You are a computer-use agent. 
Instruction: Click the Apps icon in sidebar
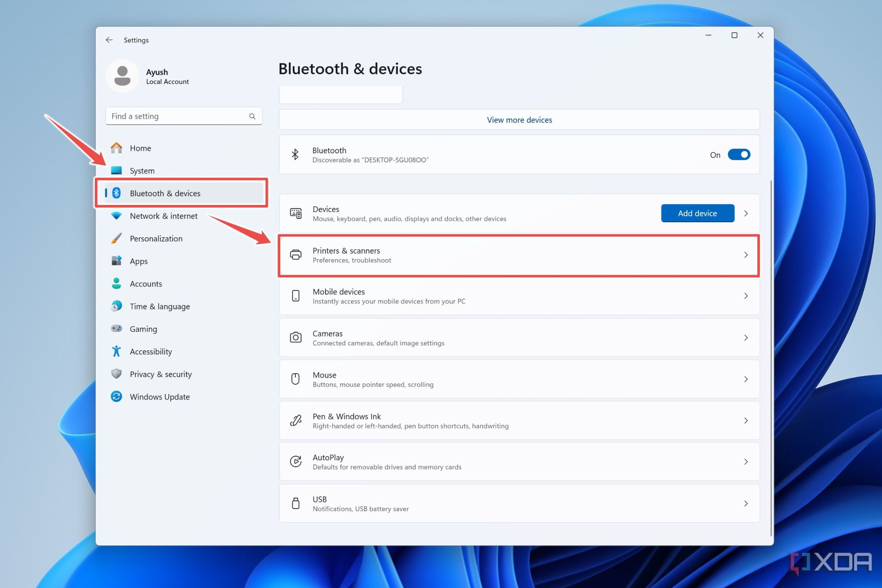point(116,261)
